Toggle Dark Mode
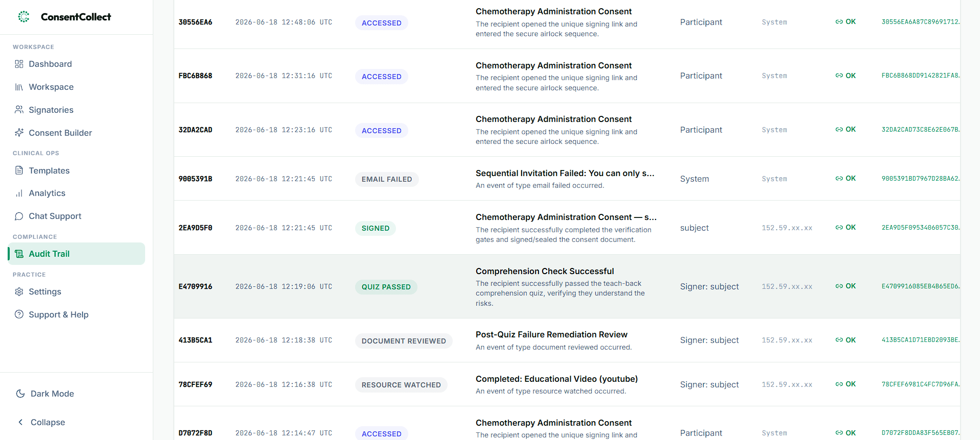 tap(77, 394)
